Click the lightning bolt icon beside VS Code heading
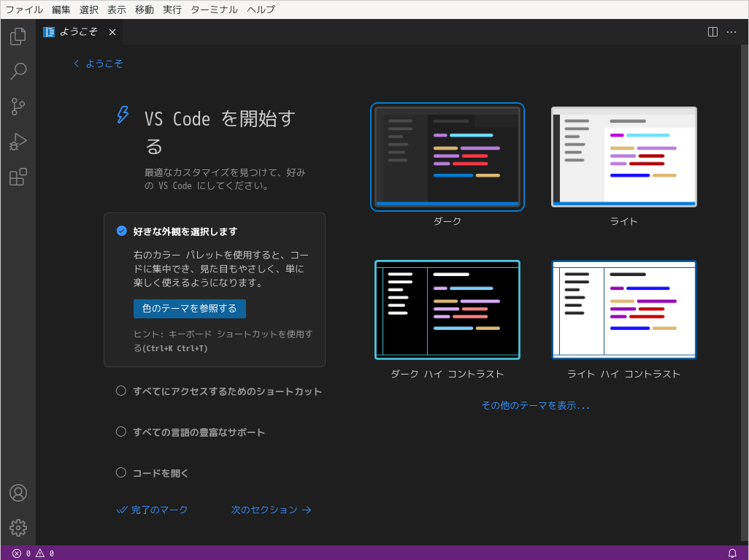This screenshot has width=749, height=560. point(123,115)
